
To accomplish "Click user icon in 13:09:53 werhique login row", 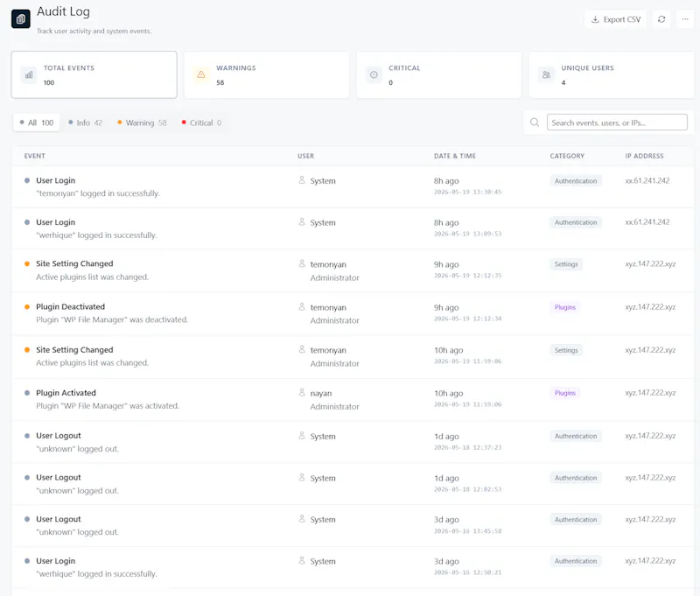I will (x=302, y=222).
